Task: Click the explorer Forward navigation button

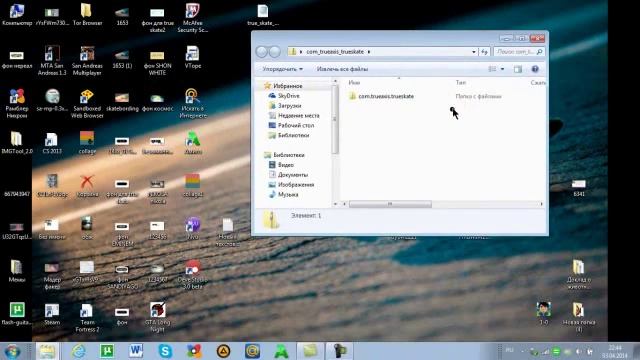Action: click(x=275, y=52)
